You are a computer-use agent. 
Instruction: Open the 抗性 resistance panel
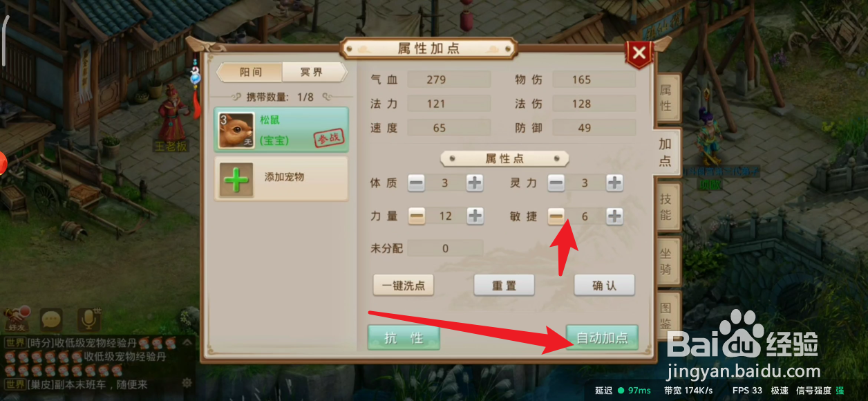pyautogui.click(x=404, y=337)
